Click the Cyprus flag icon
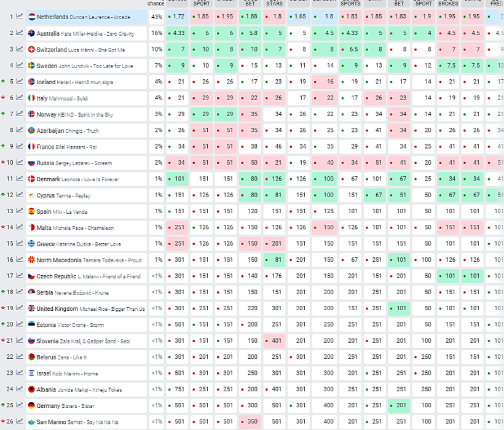 (x=31, y=195)
